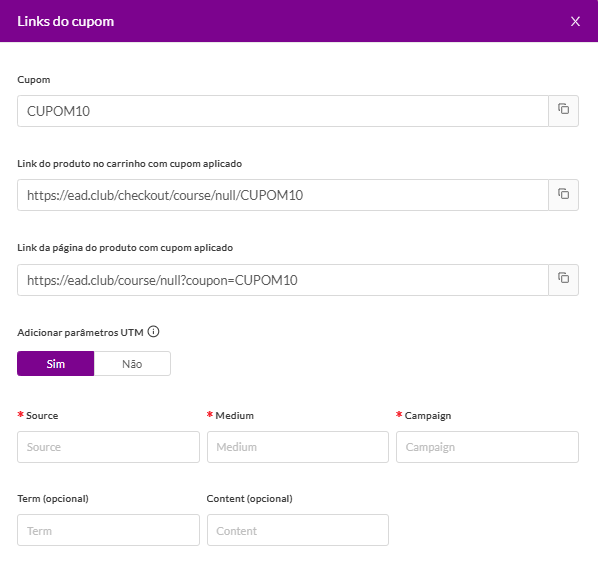Copy the checkout cart link with coupon

[x=563, y=195]
